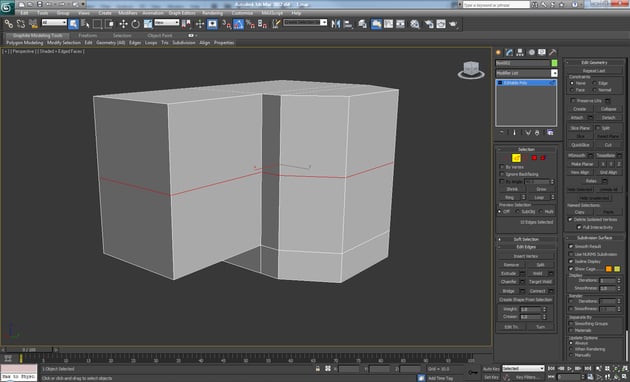Switch to the Modify command panel
Image resolution: width=630 pixels, height=382 pixels.
click(509, 52)
